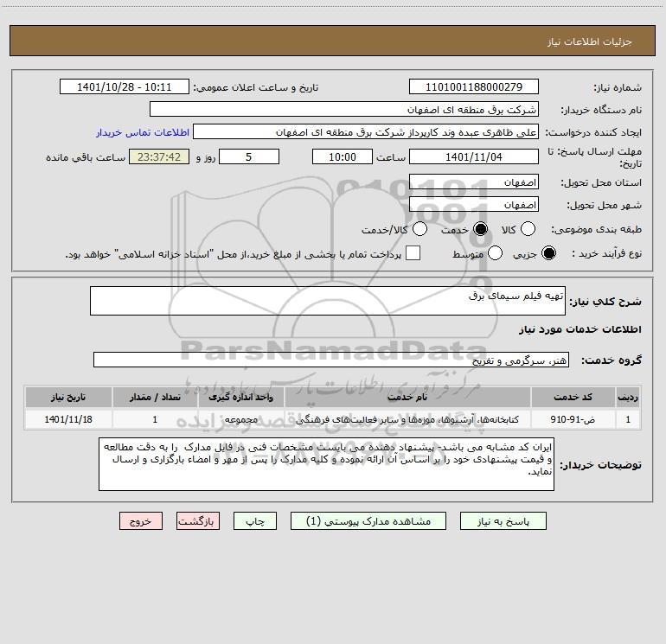Click the نوع فرآیند خرید label
The image size is (666, 644).
[x=606, y=254]
